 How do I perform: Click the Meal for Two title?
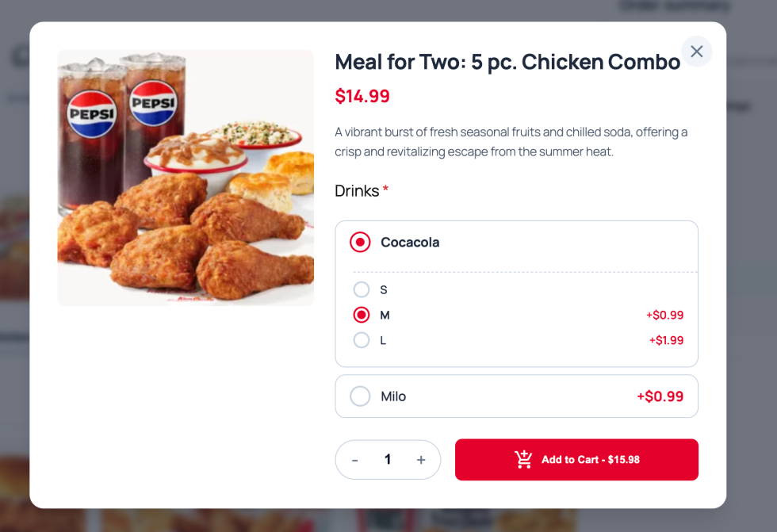tap(507, 62)
